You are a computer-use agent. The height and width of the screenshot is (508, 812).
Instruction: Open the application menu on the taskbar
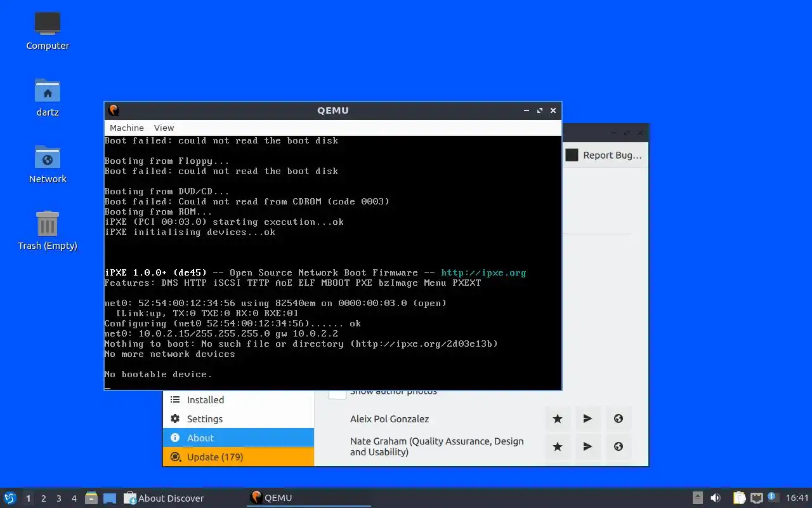(10, 498)
